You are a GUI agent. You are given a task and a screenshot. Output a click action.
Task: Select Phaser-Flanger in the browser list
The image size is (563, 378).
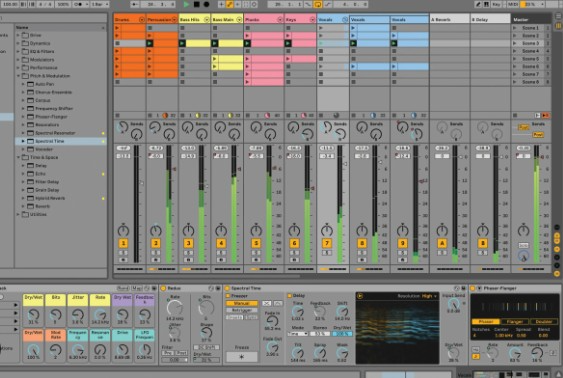[x=51, y=117]
